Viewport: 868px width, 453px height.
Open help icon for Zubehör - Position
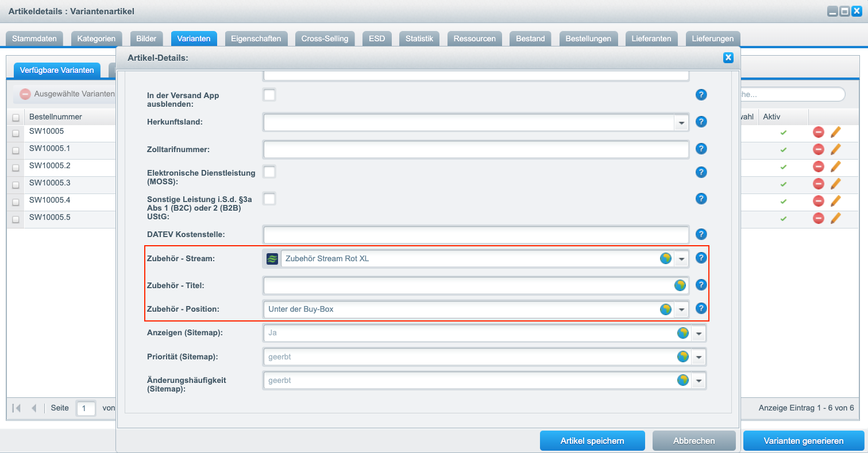coord(701,308)
